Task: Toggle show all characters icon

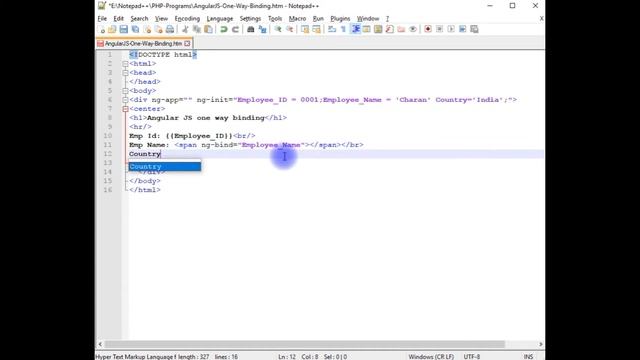Action: [x=343, y=29]
